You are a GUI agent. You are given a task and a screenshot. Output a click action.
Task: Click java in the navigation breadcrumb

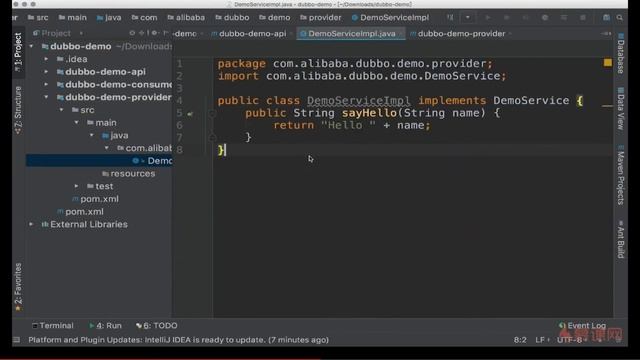point(109,18)
